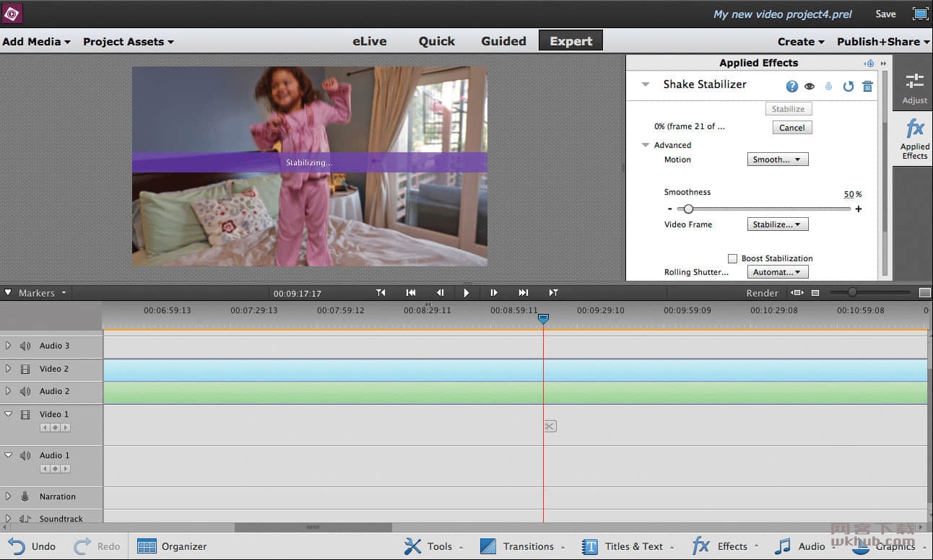Click the timecode field 00:09:17:17

pyautogui.click(x=297, y=294)
